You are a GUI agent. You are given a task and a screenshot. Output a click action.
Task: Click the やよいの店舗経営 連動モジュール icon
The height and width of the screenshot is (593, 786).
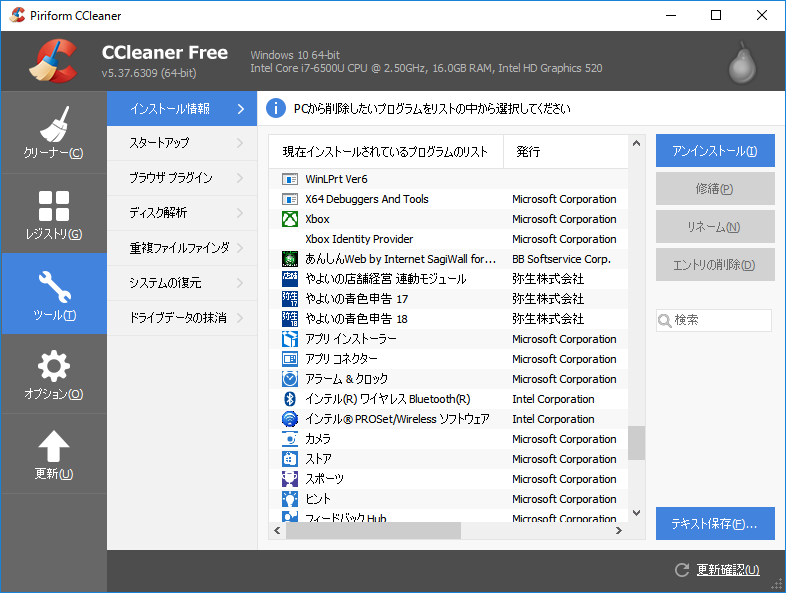290,279
